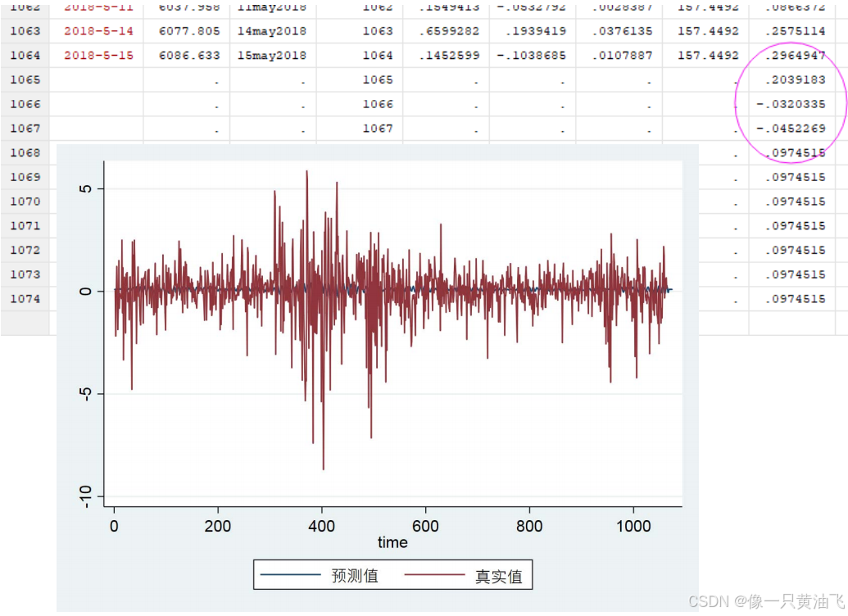This screenshot has width=848, height=616.
Task: Click the time axis title
Action: [x=392, y=542]
